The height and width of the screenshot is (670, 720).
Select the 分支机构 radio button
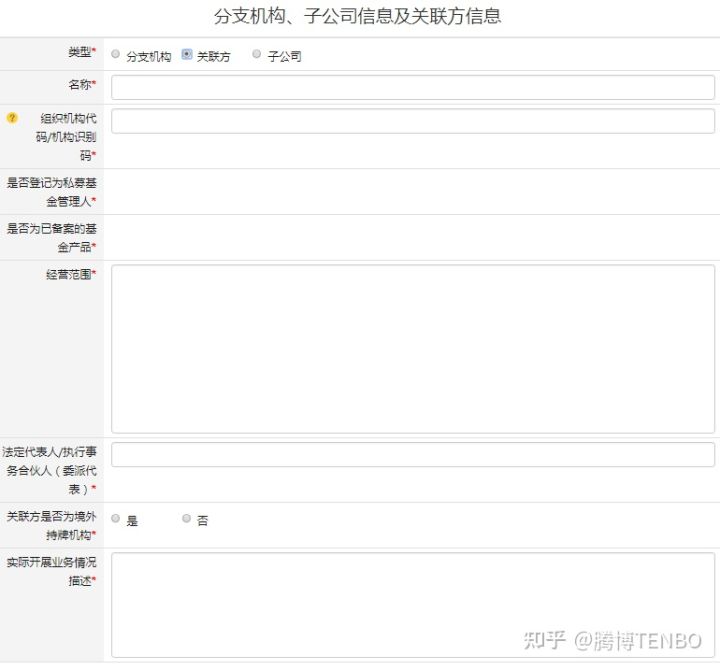click(116, 55)
